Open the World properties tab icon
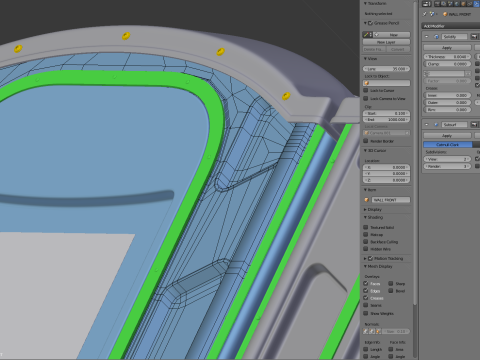 tap(457, 4)
